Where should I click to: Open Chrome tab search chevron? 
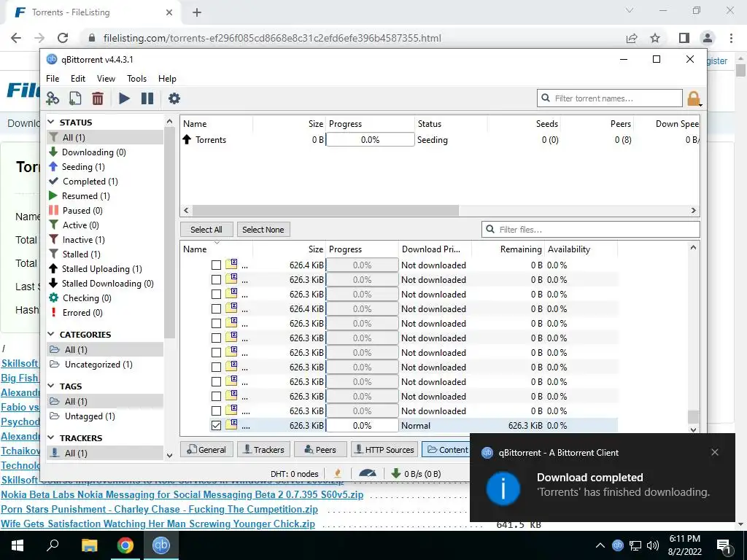[x=630, y=10]
